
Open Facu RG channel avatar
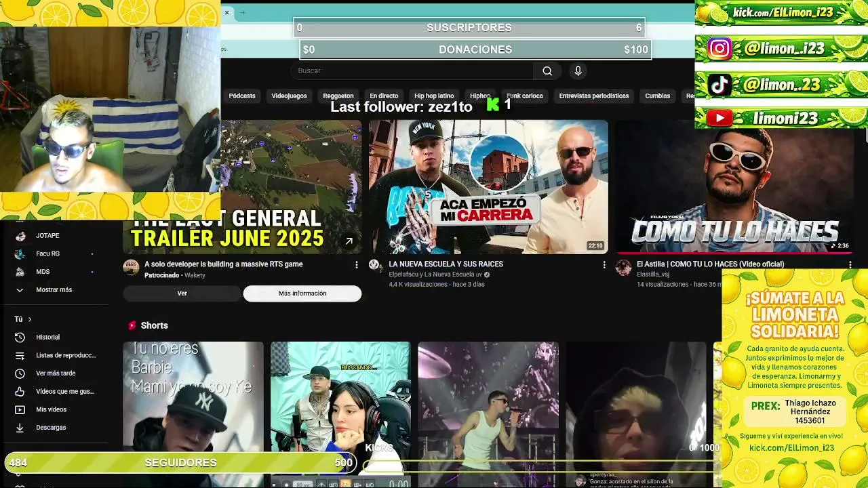[20, 253]
